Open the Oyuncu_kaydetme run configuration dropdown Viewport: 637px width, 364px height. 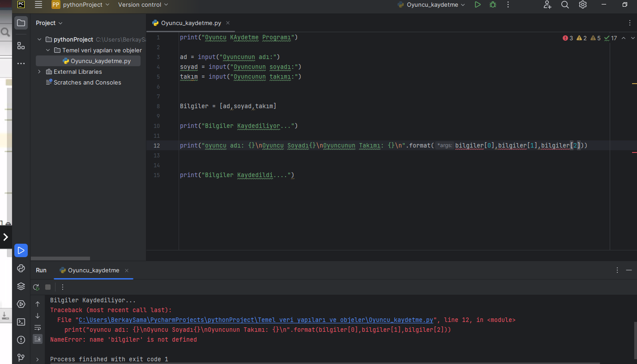tap(432, 4)
